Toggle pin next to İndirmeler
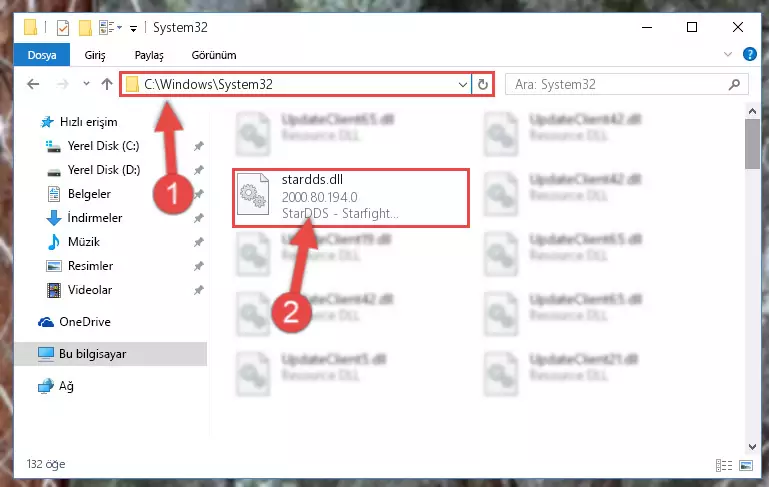769x487 pixels. click(x=199, y=218)
